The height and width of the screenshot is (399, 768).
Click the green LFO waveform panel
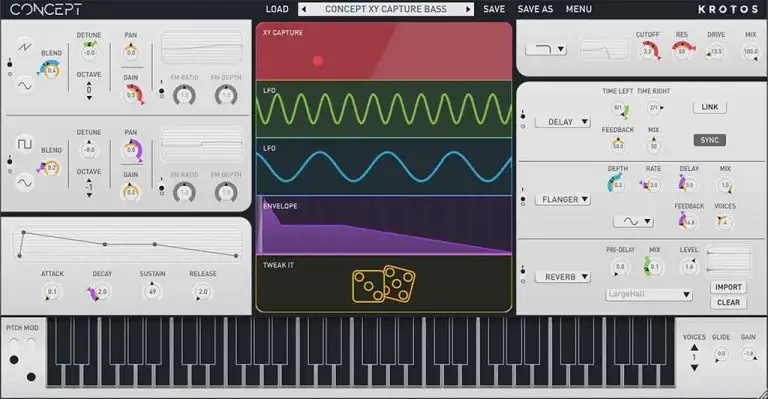point(384,109)
